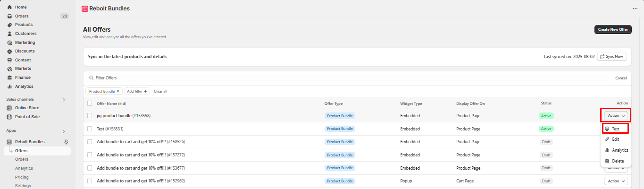
Task: Click the Discounts sidebar icon
Action: pos(9,51)
